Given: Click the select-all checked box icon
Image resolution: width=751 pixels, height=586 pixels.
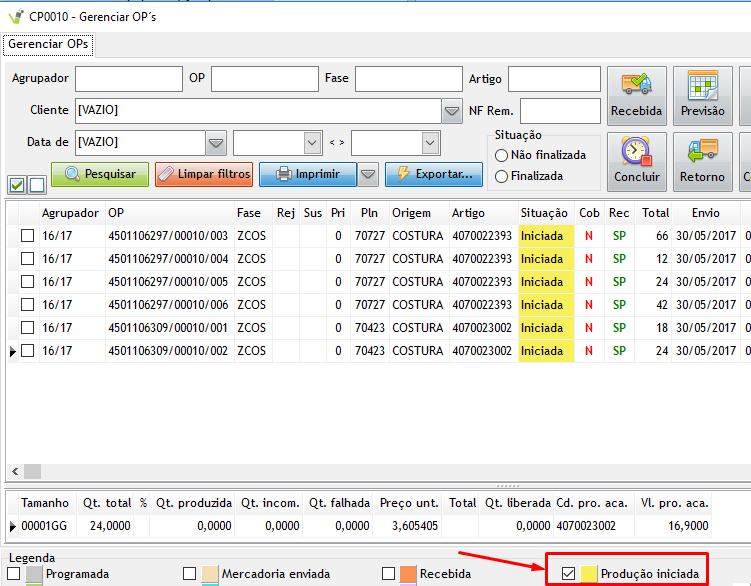Looking at the screenshot, I should coord(17,184).
